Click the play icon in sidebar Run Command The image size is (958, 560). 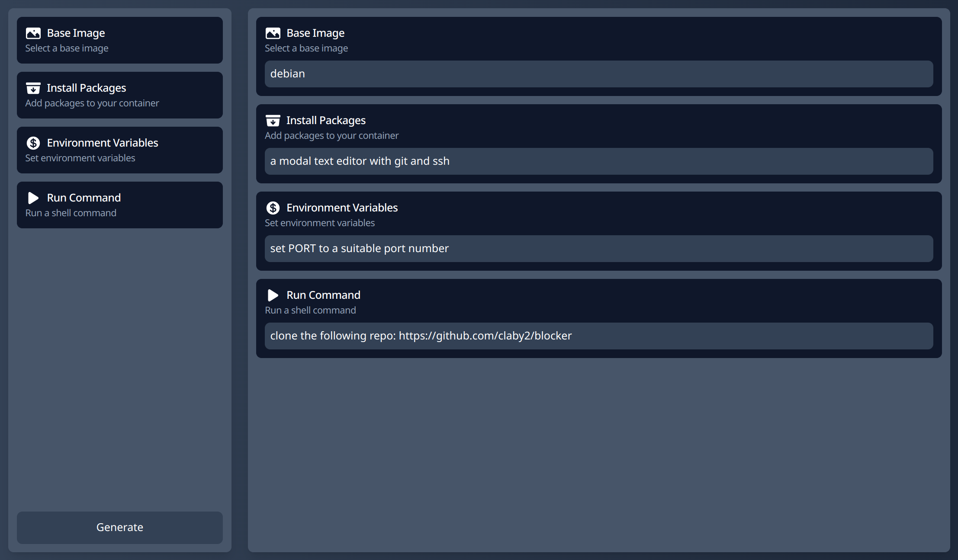point(33,198)
